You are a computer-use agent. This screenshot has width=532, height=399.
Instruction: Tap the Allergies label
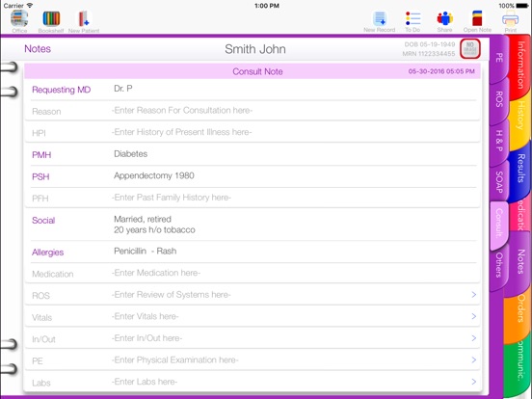(x=48, y=253)
